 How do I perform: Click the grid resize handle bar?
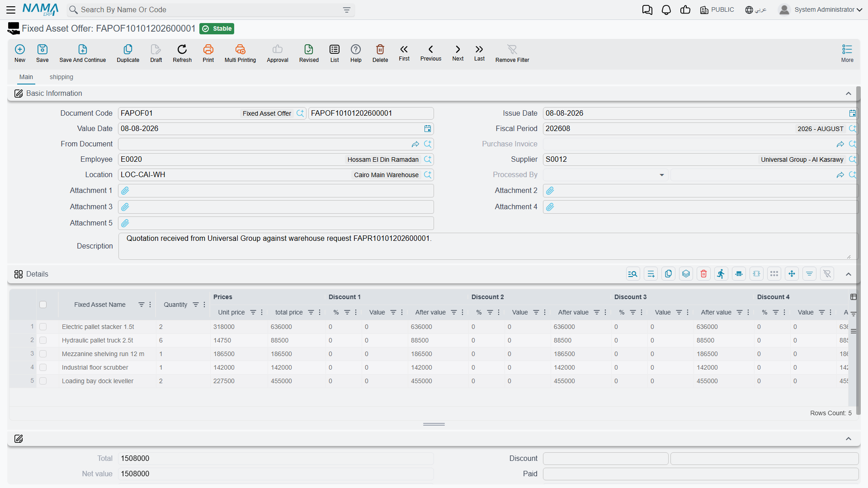click(434, 424)
